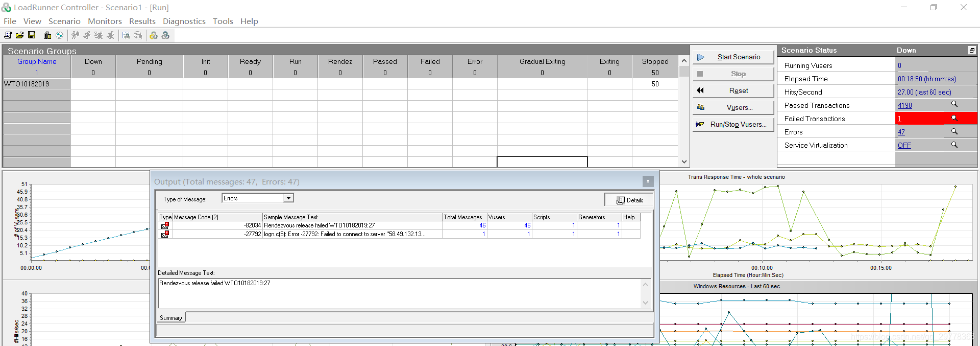
Task: Click the Service Virtualization OFF link
Action: point(904,145)
